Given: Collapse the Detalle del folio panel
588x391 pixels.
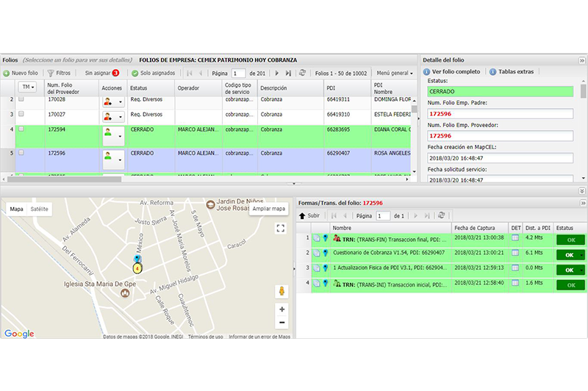Looking at the screenshot, I should click(x=582, y=60).
